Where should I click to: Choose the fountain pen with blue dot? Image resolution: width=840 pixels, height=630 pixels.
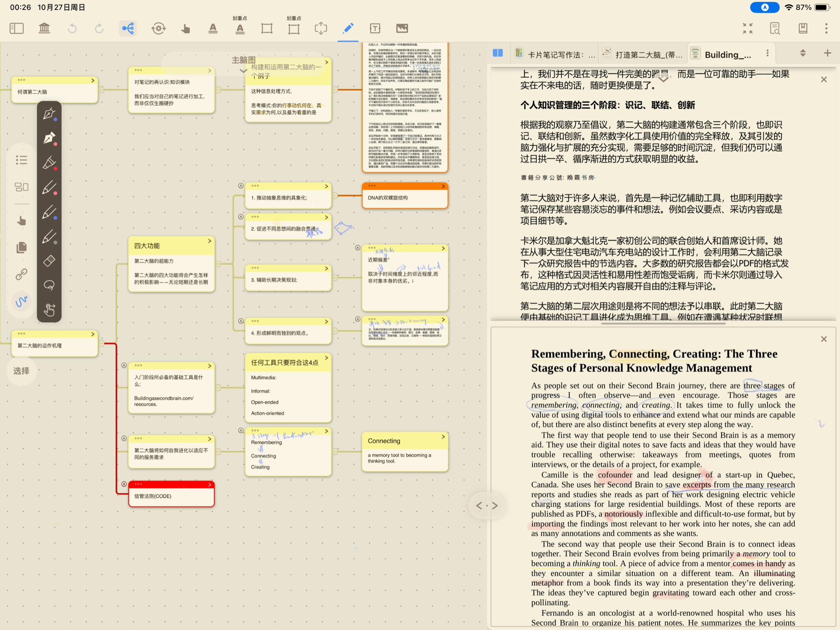coord(49,114)
